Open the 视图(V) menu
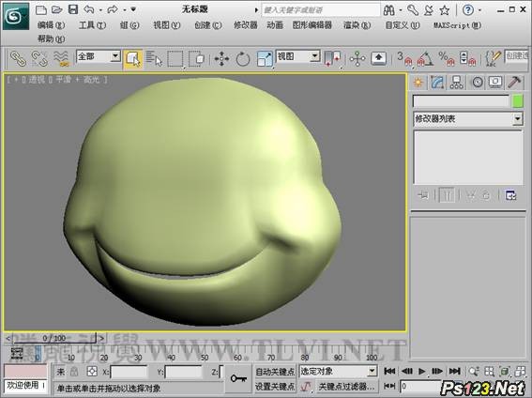Screen dimensions: 532x398 167,25
